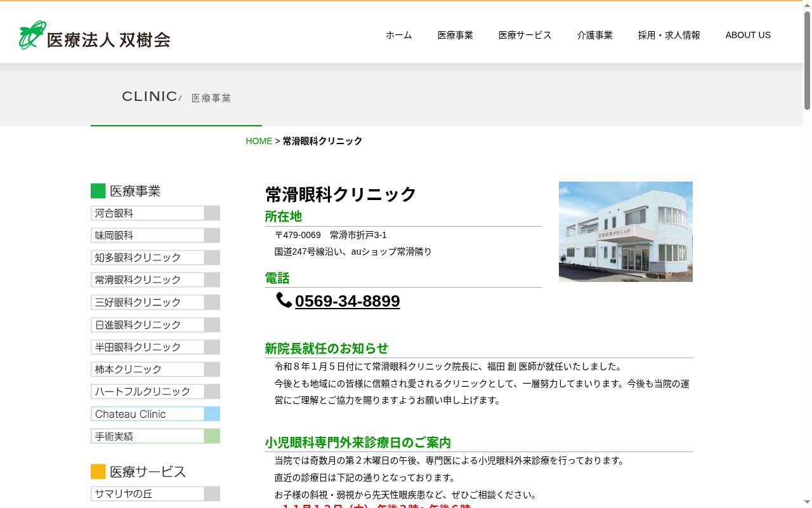The height and width of the screenshot is (508, 812).
Task: Click the 所在地 section heading
Action: pyautogui.click(x=284, y=217)
